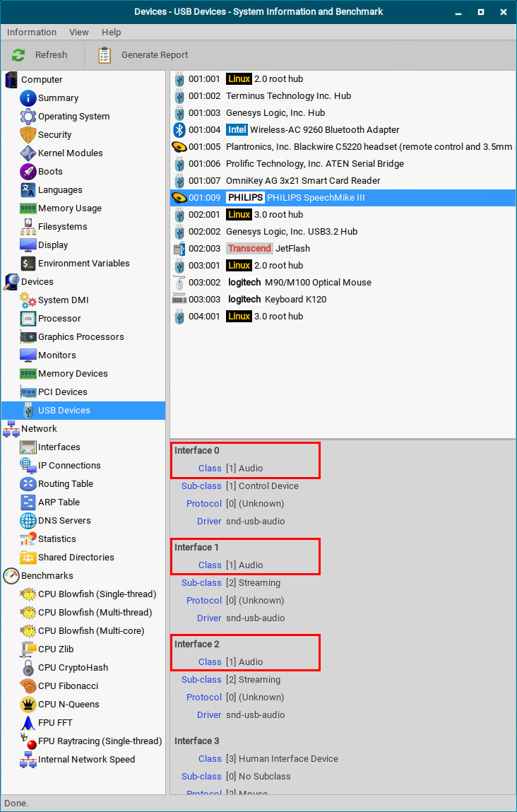Select 002:001 Linux 3.0 root hub
Image resolution: width=517 pixels, height=812 pixels.
click(x=343, y=214)
